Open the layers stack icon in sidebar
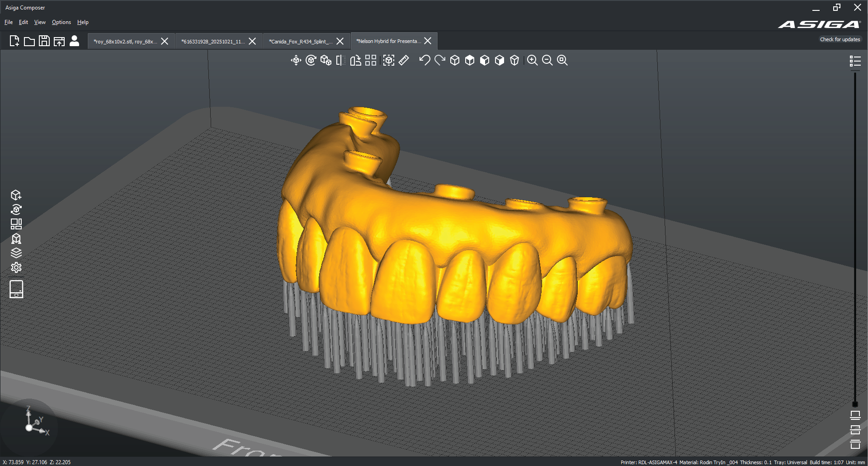Image resolution: width=868 pixels, height=466 pixels. click(x=16, y=253)
